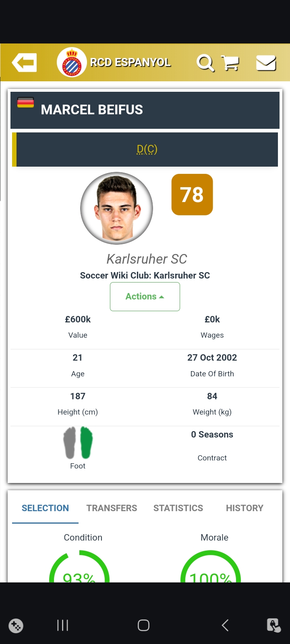Tap Marcel Beifus player photo
290x644 pixels.
coord(116,208)
